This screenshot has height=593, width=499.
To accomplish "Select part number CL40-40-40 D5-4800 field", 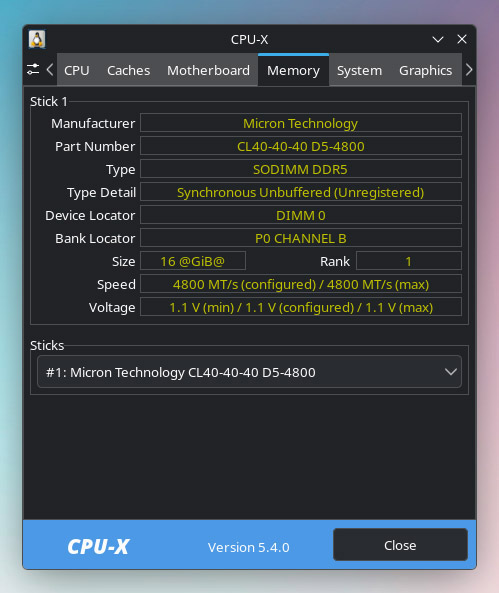I will click(301, 146).
